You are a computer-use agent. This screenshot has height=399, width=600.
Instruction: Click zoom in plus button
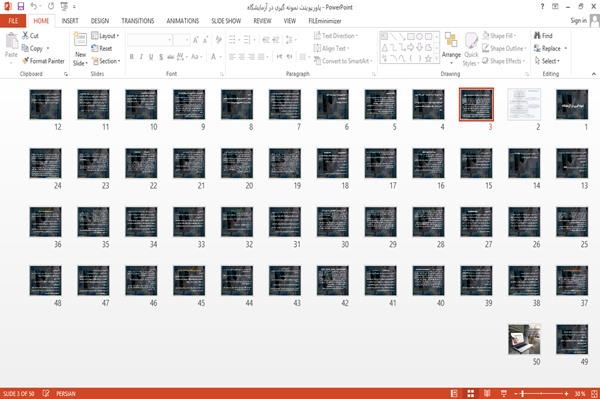pos(566,393)
